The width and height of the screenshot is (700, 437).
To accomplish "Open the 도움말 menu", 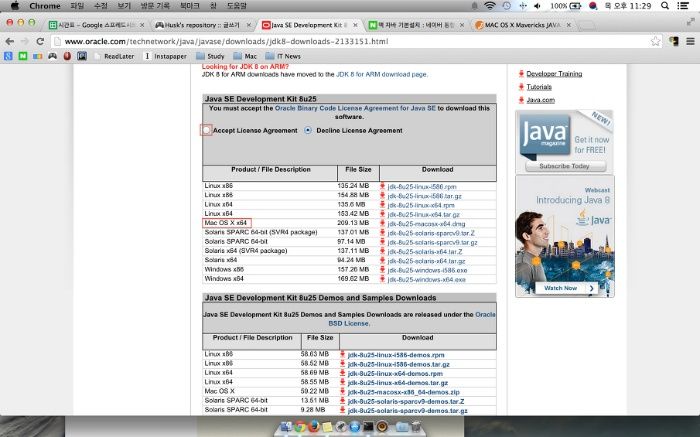I will point(237,6).
